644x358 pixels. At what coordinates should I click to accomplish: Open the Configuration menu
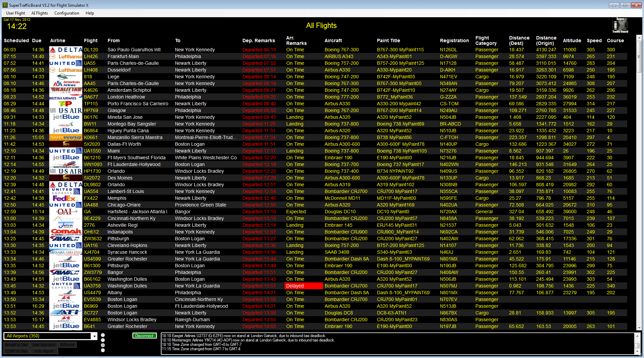tap(66, 13)
